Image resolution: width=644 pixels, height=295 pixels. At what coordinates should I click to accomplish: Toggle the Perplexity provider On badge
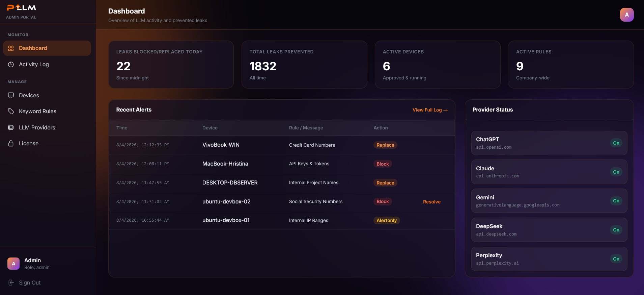pos(616,259)
